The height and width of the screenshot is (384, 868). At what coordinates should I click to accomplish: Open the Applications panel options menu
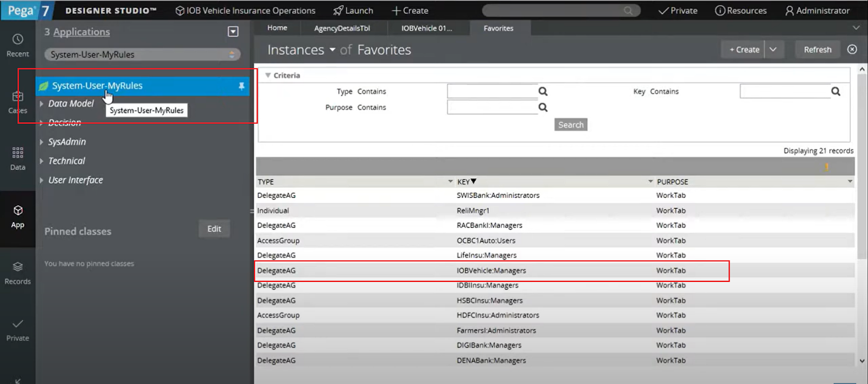click(x=233, y=32)
